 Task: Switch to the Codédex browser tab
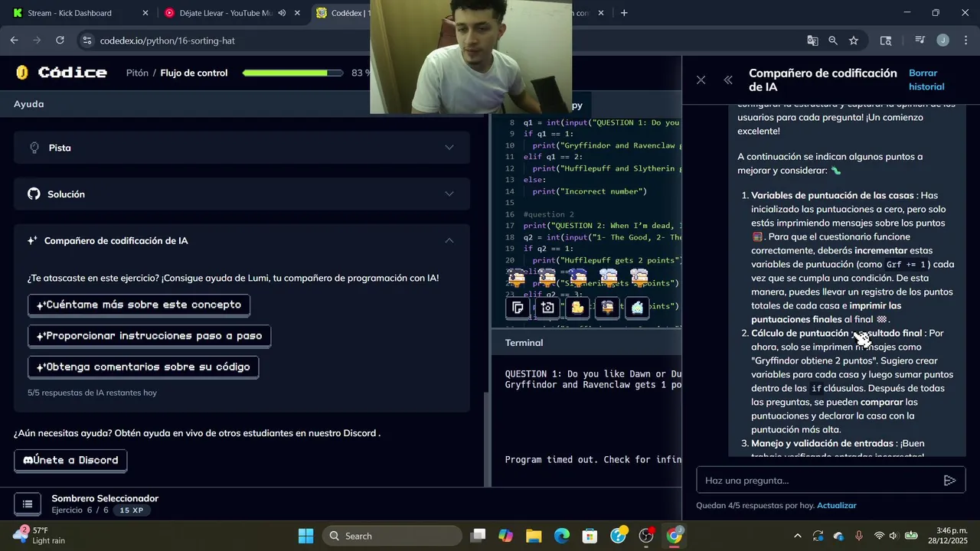click(341, 13)
